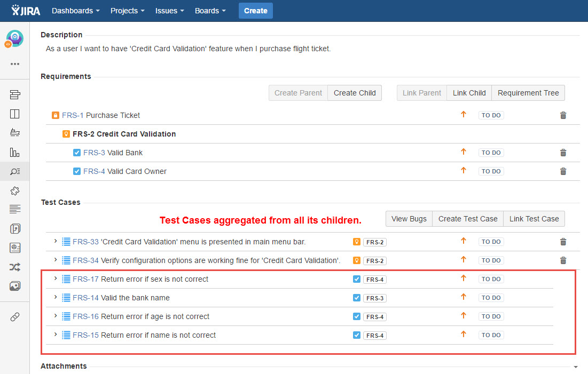Open the Boards menu in the top bar

(210, 11)
